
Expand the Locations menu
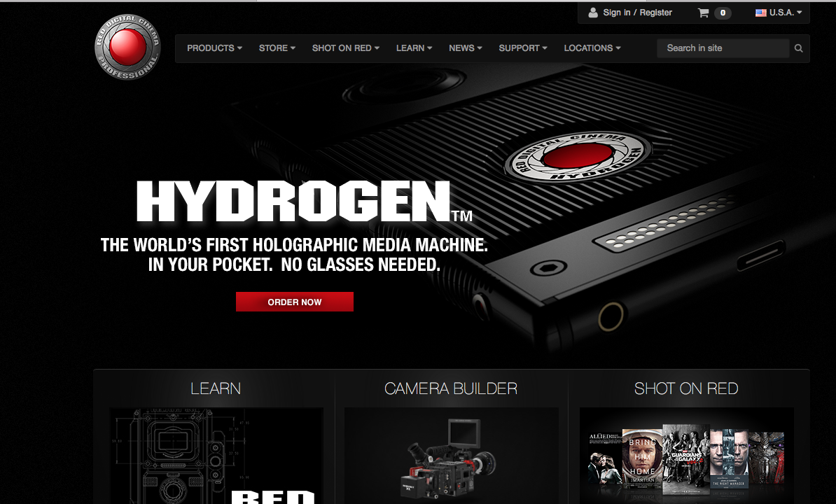(592, 48)
